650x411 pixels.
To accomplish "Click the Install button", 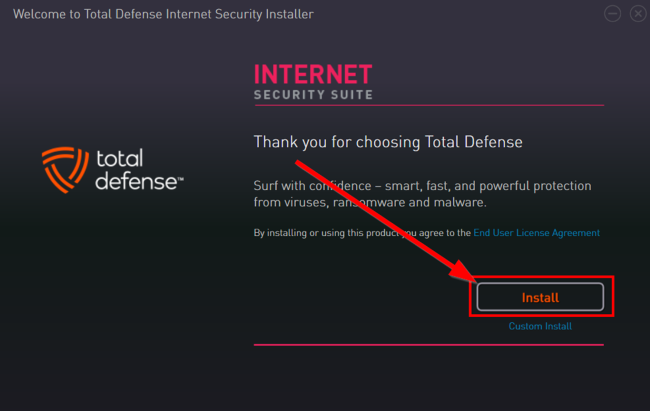I will (x=540, y=297).
